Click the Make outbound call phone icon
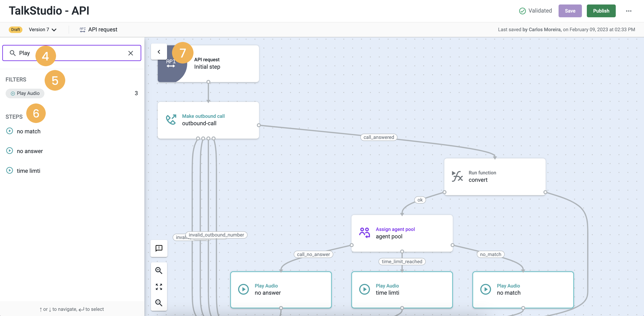The image size is (644, 316). pos(171,120)
